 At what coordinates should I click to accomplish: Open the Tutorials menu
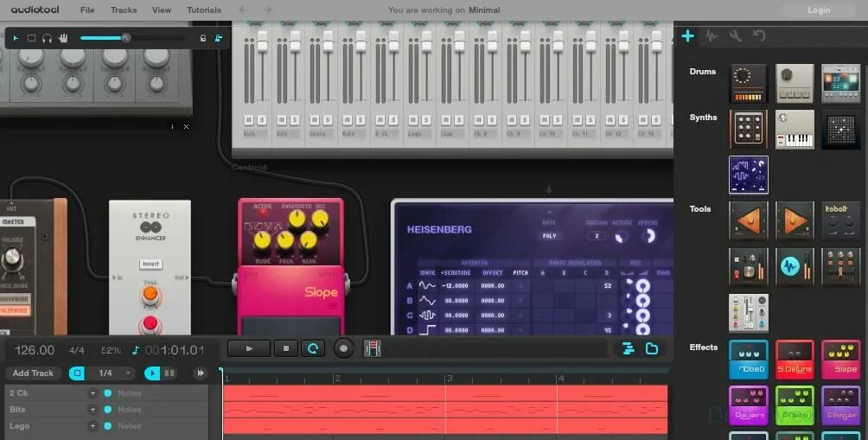point(204,10)
